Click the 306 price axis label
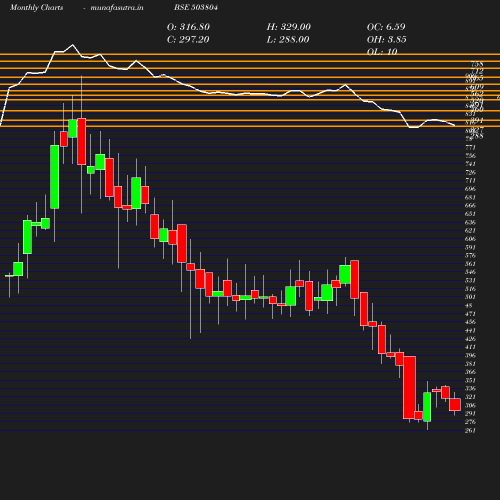Screen dimensions: 500x500 click(x=470, y=405)
